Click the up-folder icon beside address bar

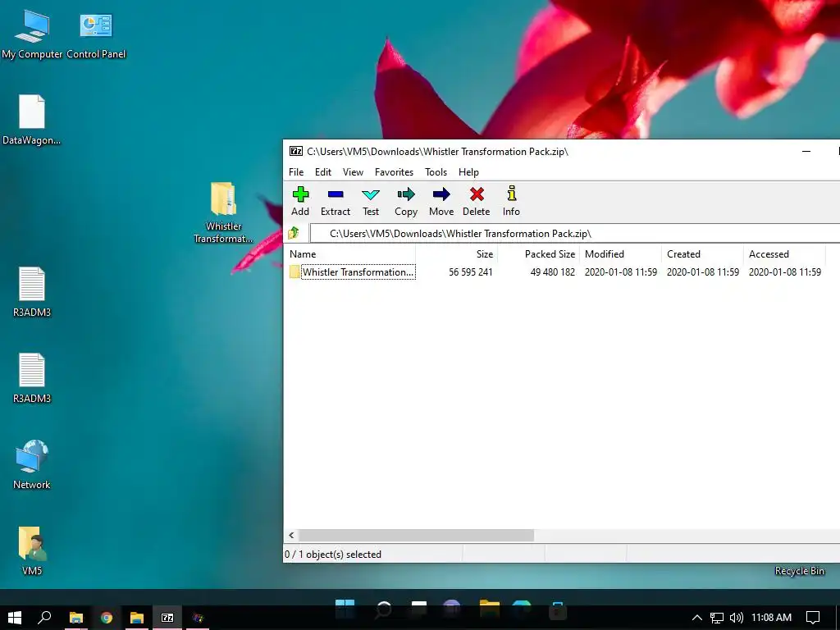pos(294,233)
